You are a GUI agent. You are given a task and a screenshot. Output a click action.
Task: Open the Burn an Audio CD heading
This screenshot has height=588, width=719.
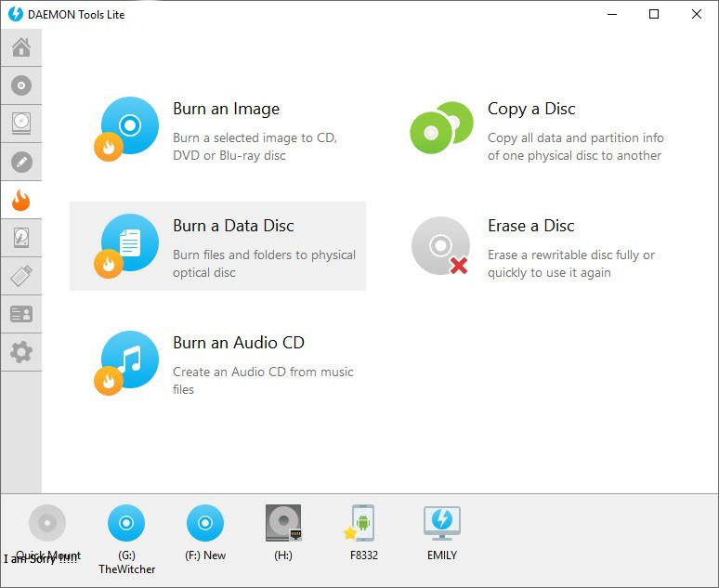pyautogui.click(x=239, y=343)
